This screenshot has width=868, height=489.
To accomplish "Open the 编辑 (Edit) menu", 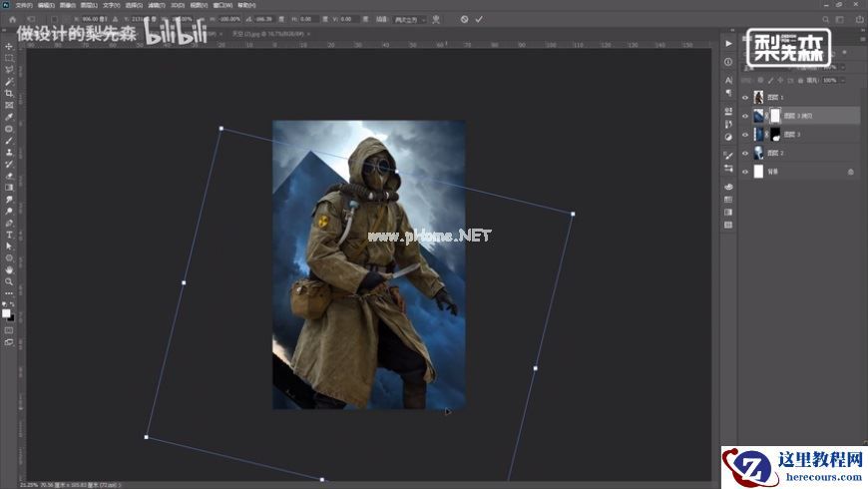I will (45, 5).
